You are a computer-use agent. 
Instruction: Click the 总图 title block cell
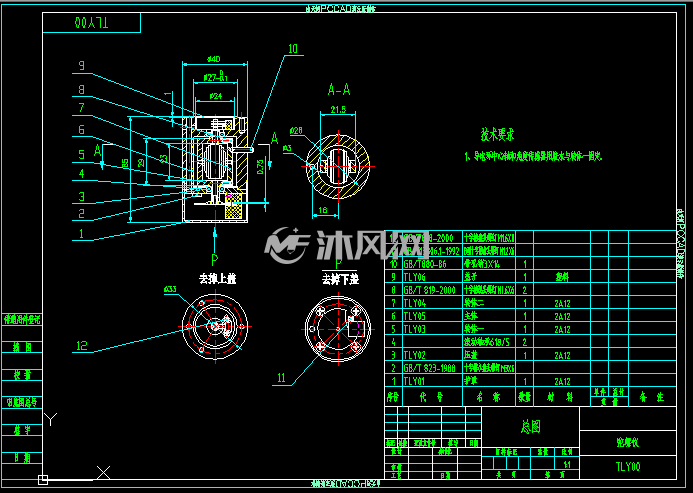[530, 426]
